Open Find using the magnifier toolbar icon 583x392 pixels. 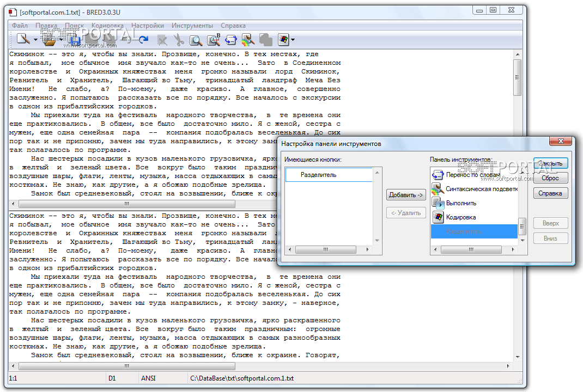[196, 39]
